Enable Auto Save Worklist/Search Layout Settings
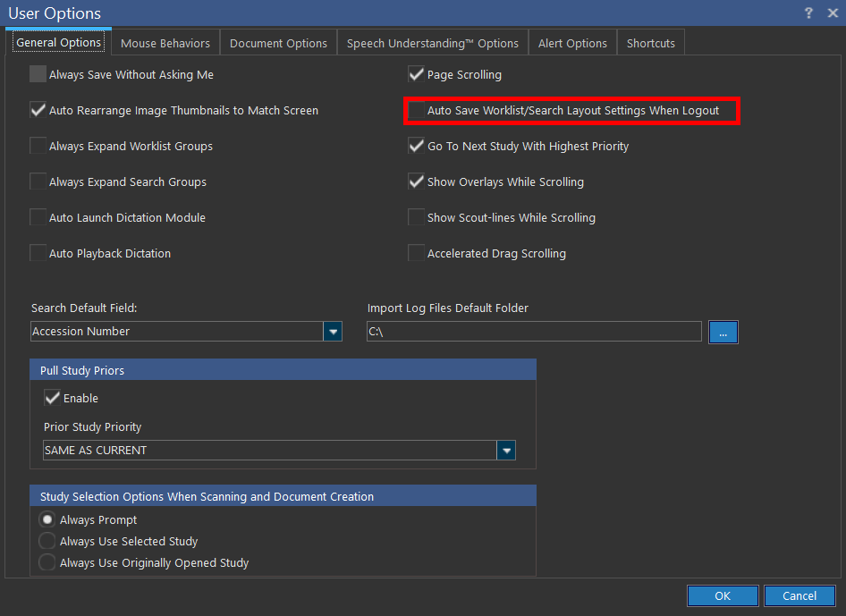Viewport: 846px width, 616px height. point(417,111)
